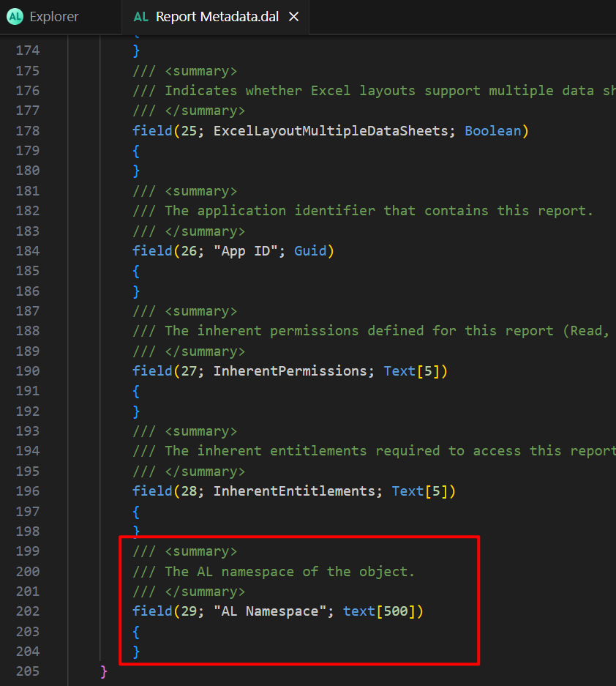The height and width of the screenshot is (686, 616).
Task: Click line number 202 in the gutter
Action: [28, 611]
